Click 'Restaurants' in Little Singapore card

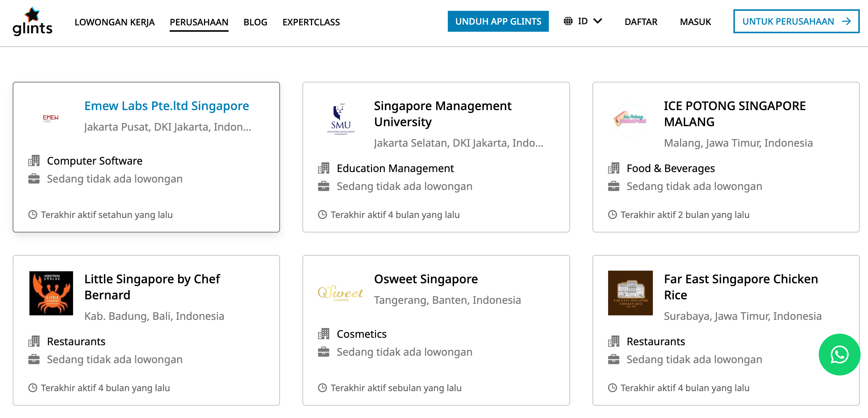tap(76, 341)
